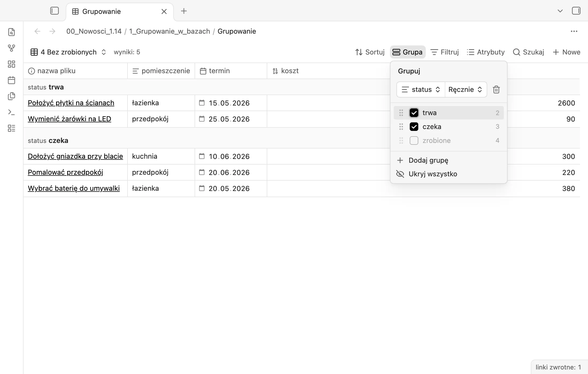This screenshot has width=588, height=374.
Task: Click linki zwrotne: 1 status item
Action: coord(558,367)
